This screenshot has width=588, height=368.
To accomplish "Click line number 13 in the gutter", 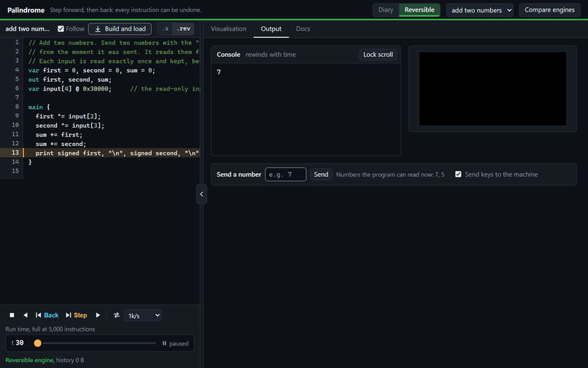I will point(15,153).
